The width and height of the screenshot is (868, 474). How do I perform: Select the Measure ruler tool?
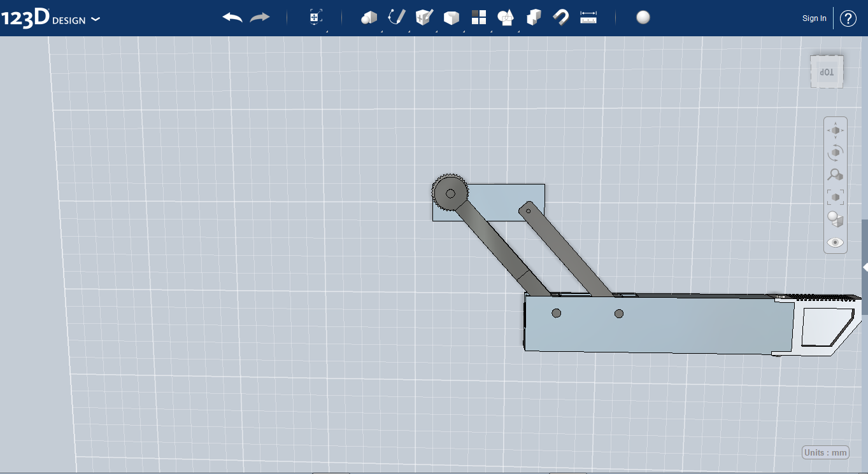click(588, 18)
